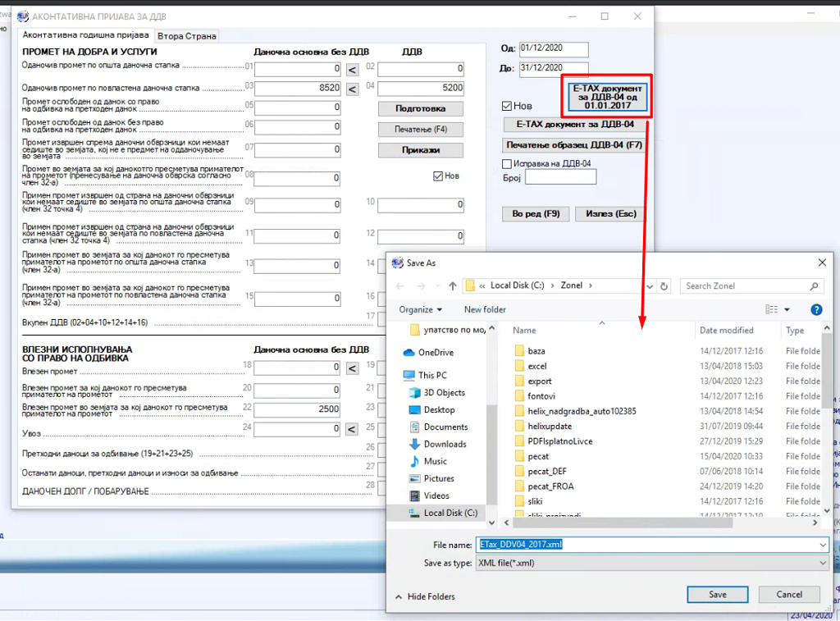Click the chevron after Zonel in path
The image size is (840, 621).
point(591,286)
